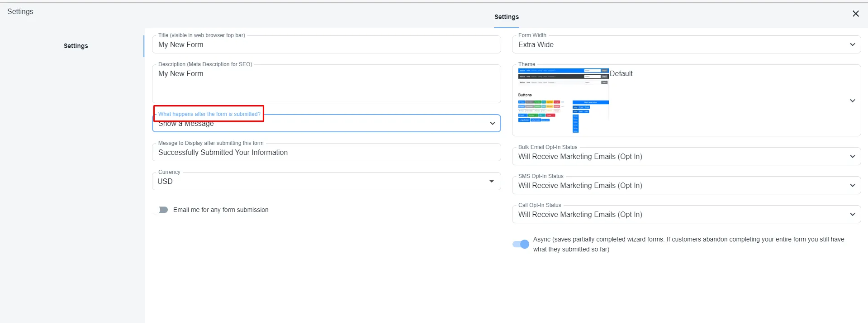
Task: Open the Currency USD selector
Action: [x=326, y=181]
